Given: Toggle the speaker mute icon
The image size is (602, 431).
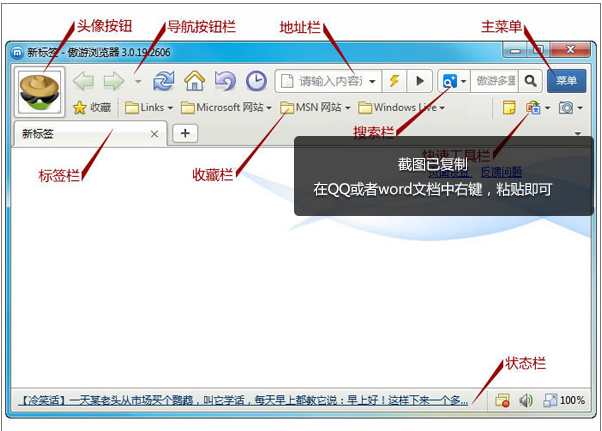Looking at the screenshot, I should pyautogui.click(x=526, y=400).
